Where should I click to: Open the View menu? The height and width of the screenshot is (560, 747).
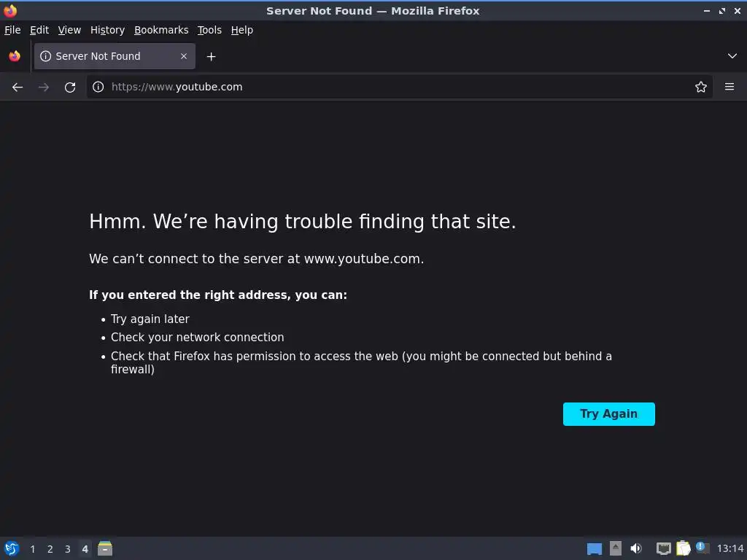(x=69, y=30)
